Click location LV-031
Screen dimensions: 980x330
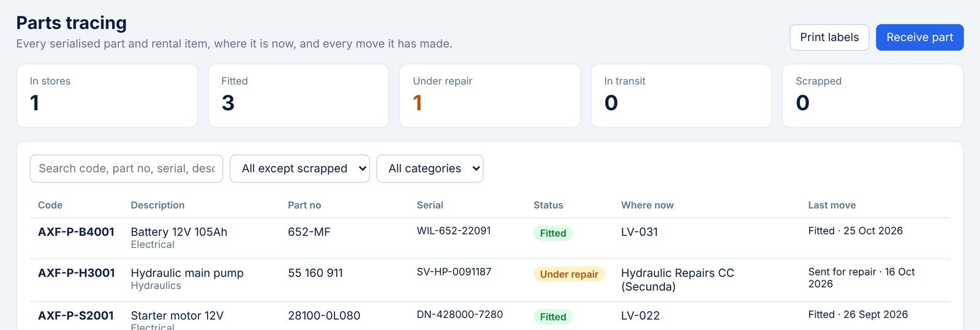click(639, 232)
